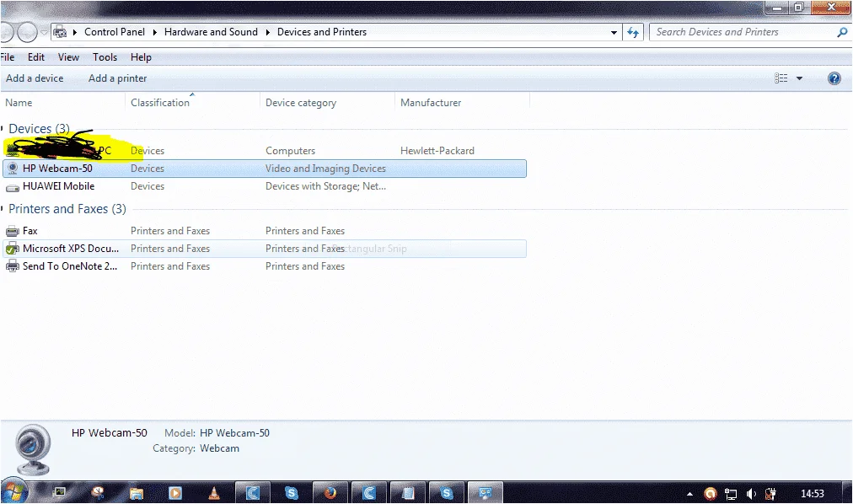Click the Hewlett-Packard manufacturer cell

(x=437, y=151)
